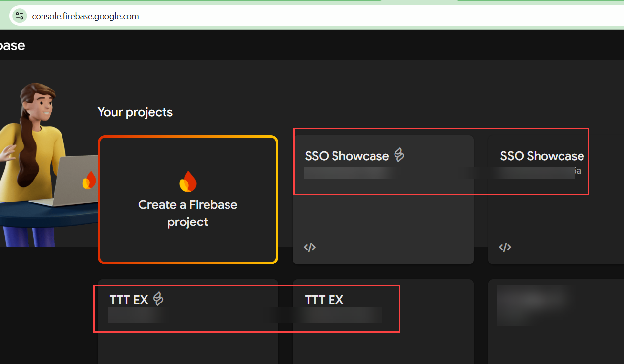Open TTT EX project titled without chain icon

[383, 322]
